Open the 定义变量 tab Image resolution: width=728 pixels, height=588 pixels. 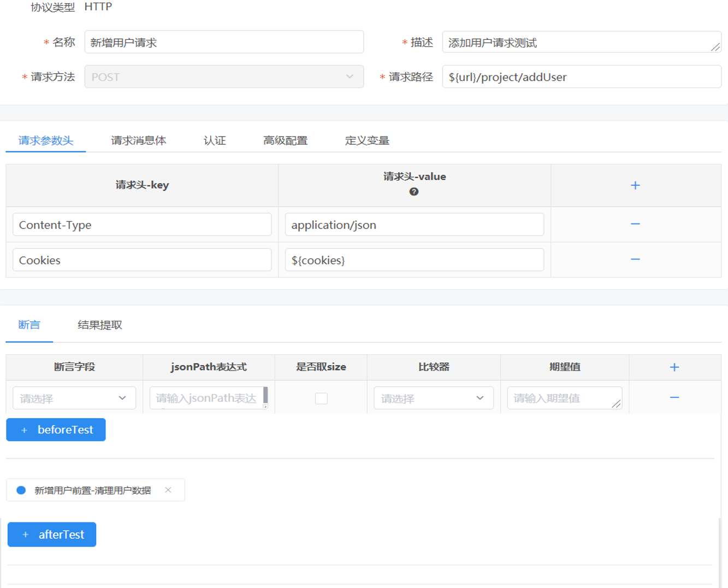pyautogui.click(x=367, y=140)
